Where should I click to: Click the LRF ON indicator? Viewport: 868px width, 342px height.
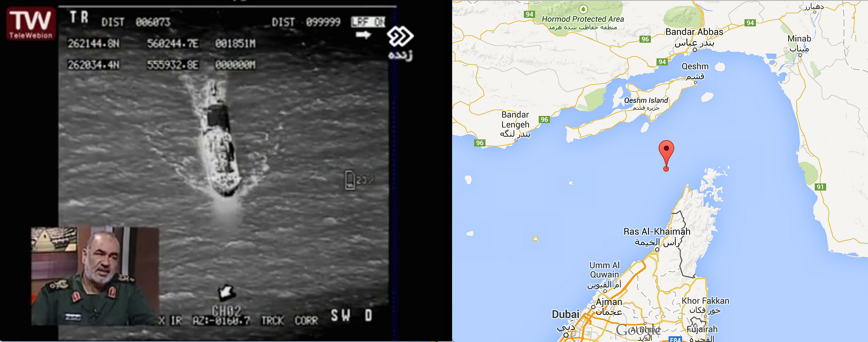click(x=368, y=22)
